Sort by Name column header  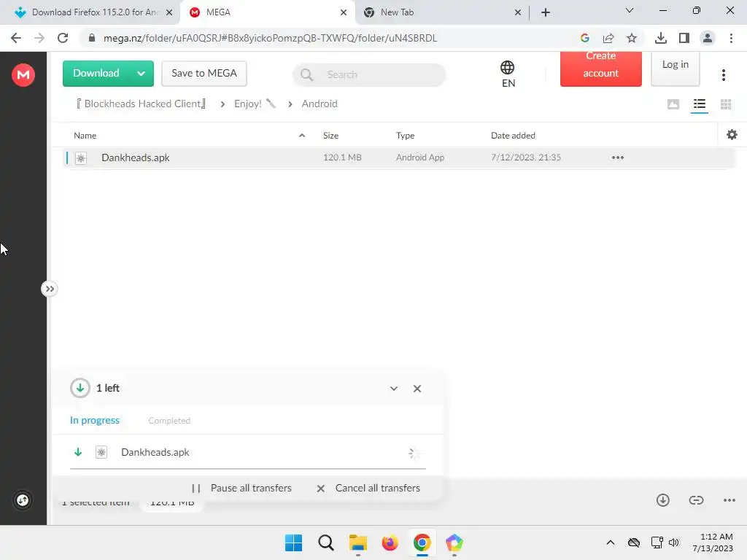tap(85, 136)
